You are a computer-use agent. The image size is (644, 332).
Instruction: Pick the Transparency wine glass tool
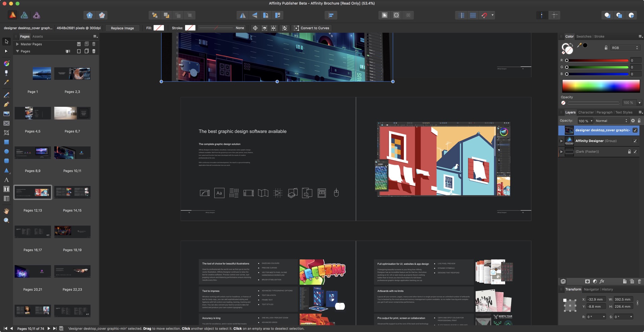[6, 73]
